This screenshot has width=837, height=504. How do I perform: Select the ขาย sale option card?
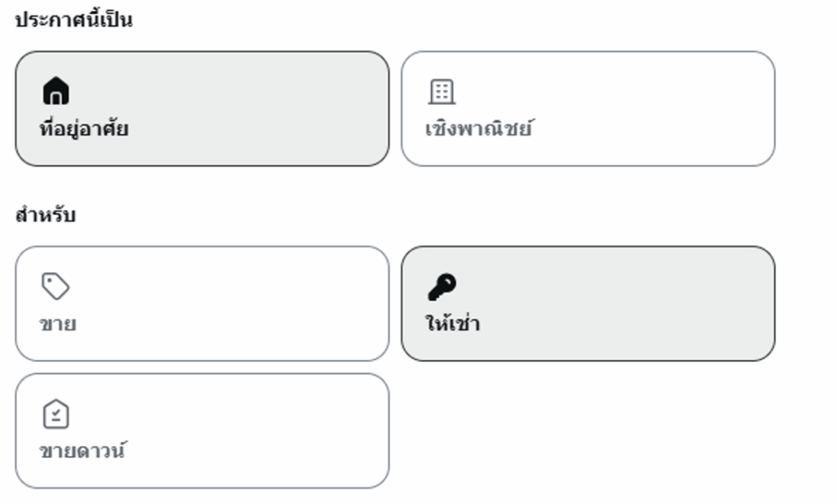202,303
